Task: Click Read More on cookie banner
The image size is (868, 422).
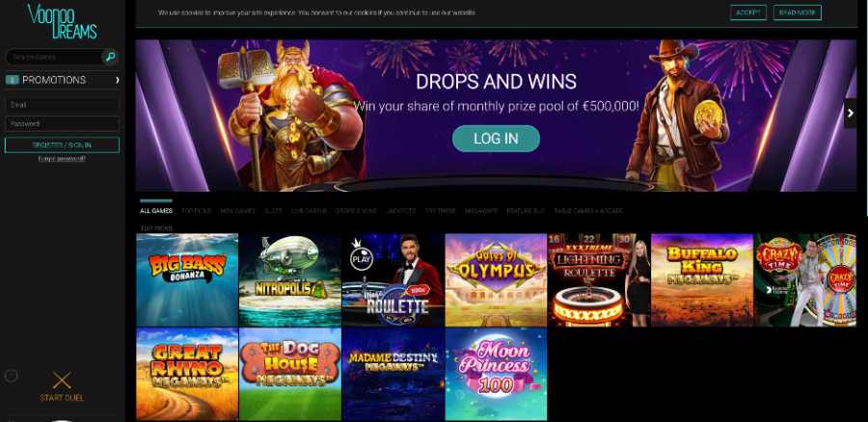Action: point(798,13)
